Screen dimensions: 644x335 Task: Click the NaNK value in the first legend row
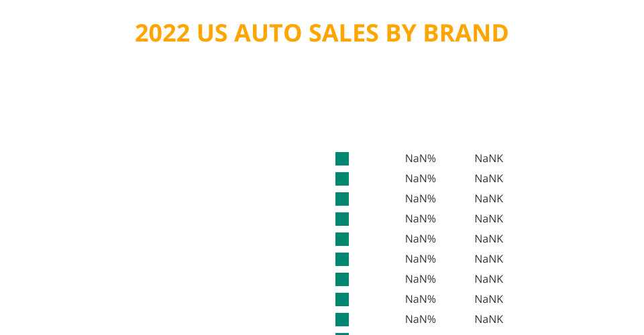click(x=488, y=159)
